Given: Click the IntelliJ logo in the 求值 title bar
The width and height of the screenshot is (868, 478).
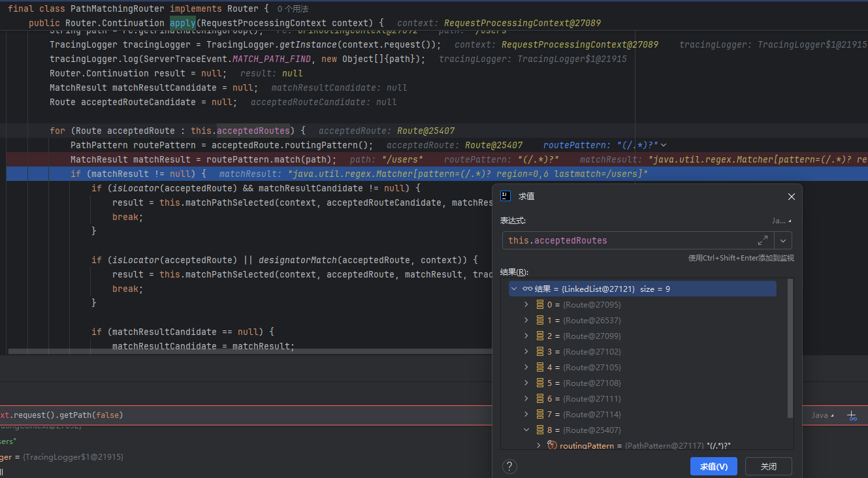Looking at the screenshot, I should coord(506,196).
